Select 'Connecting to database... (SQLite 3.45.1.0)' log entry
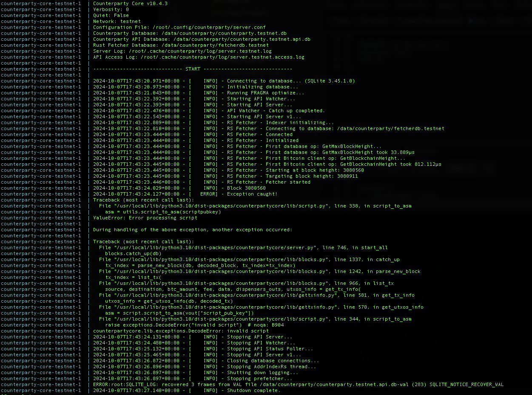Viewport: 532px width, 395px height. [x=224, y=81]
